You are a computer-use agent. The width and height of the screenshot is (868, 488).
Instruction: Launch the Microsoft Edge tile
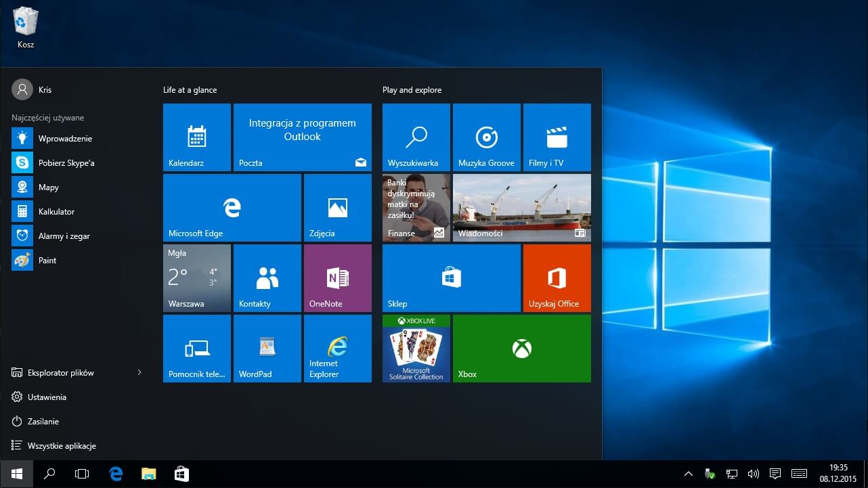pos(232,208)
